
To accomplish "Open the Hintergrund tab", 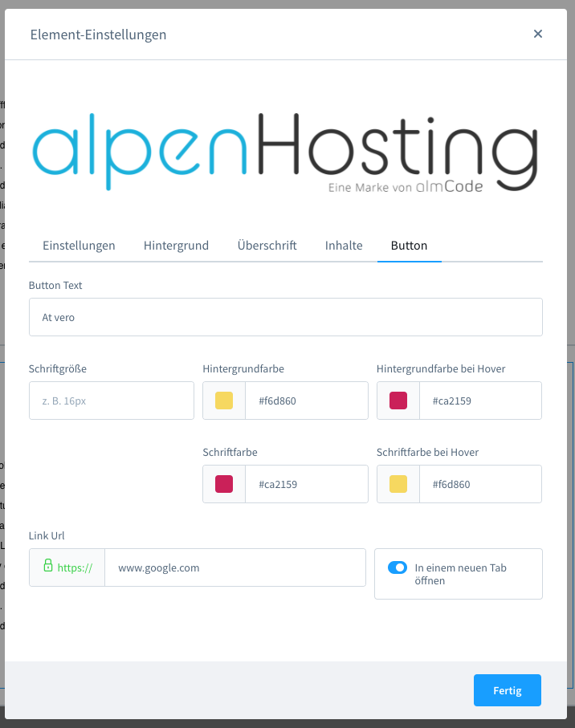I will point(176,245).
